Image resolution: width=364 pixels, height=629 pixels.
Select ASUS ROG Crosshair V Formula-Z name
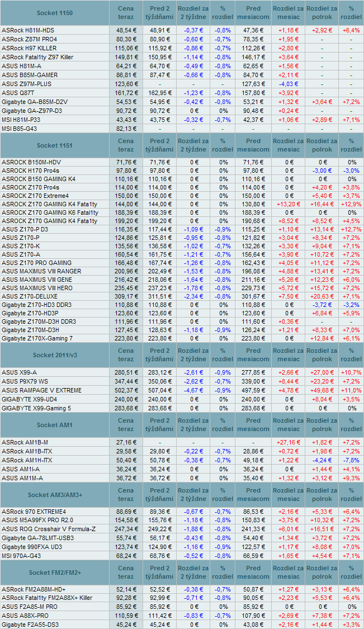tap(49, 528)
